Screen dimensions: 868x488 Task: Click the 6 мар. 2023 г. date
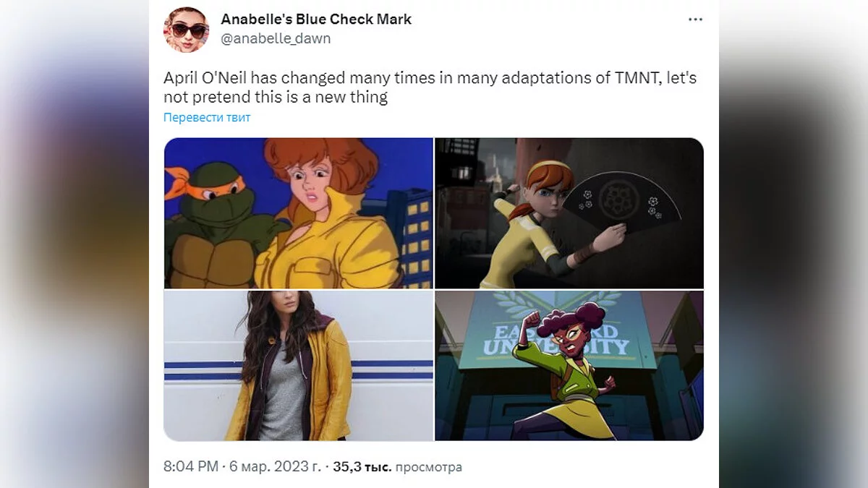tap(276, 467)
